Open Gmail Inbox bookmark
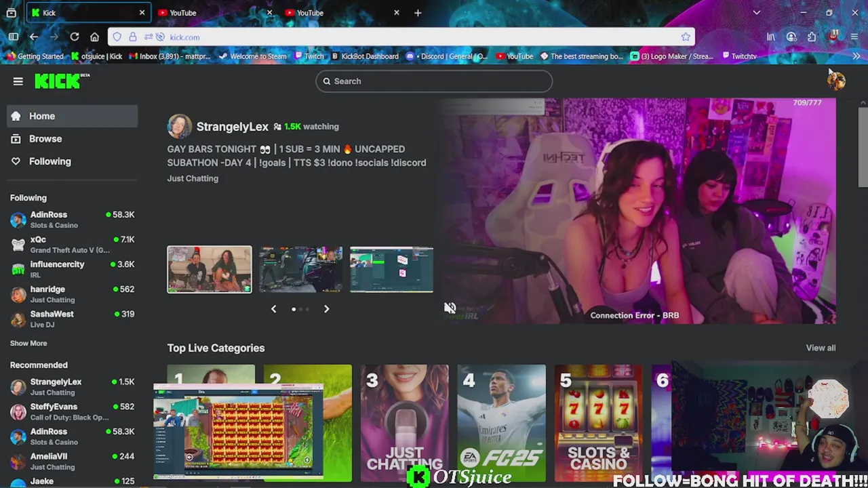868x488 pixels. pyautogui.click(x=170, y=56)
